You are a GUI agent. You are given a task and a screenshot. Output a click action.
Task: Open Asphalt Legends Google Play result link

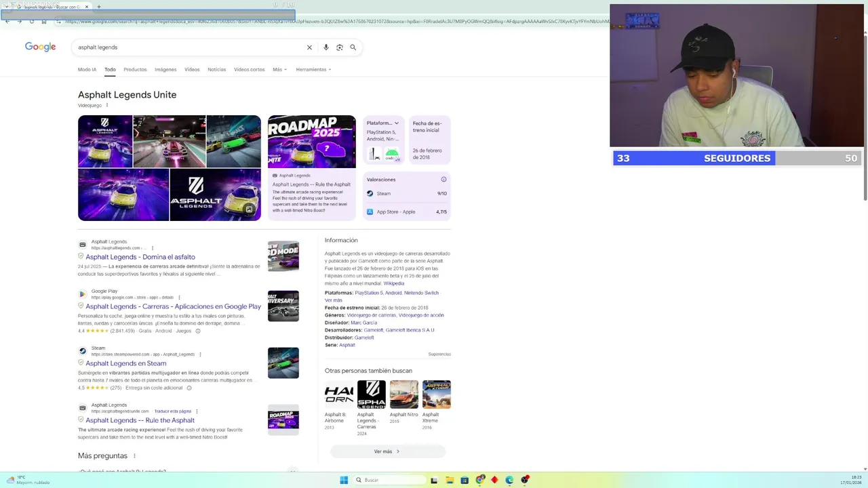coord(173,306)
